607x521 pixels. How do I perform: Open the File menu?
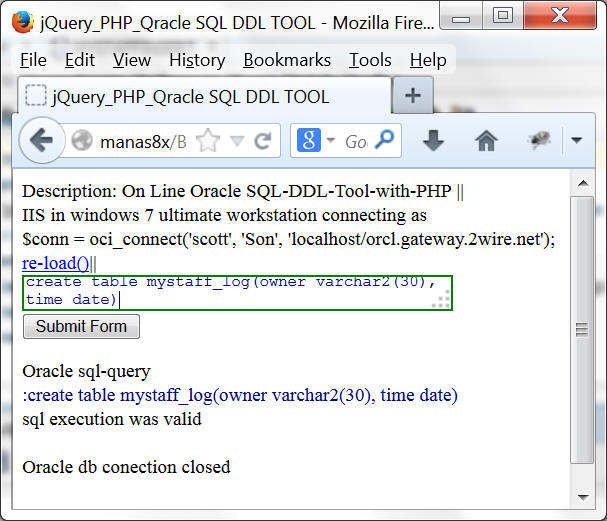tap(33, 60)
